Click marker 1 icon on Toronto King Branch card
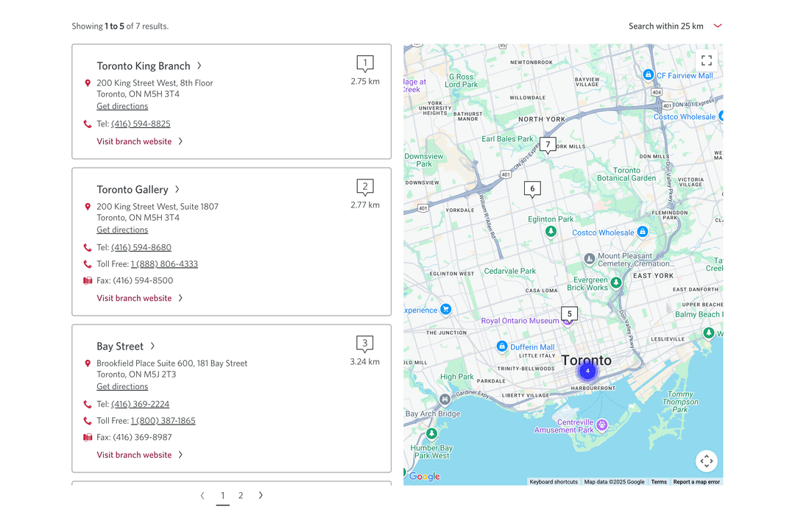The height and width of the screenshot is (532, 795). [365, 64]
